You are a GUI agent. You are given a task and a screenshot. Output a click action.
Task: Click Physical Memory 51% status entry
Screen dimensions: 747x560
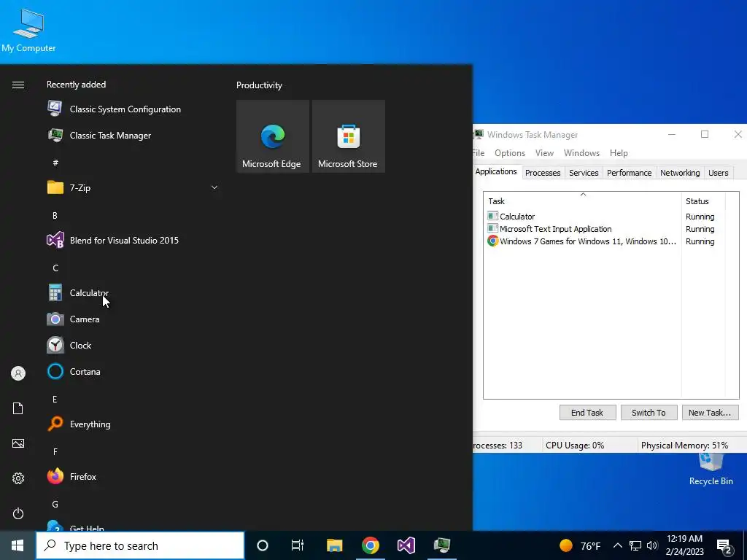[x=684, y=446]
